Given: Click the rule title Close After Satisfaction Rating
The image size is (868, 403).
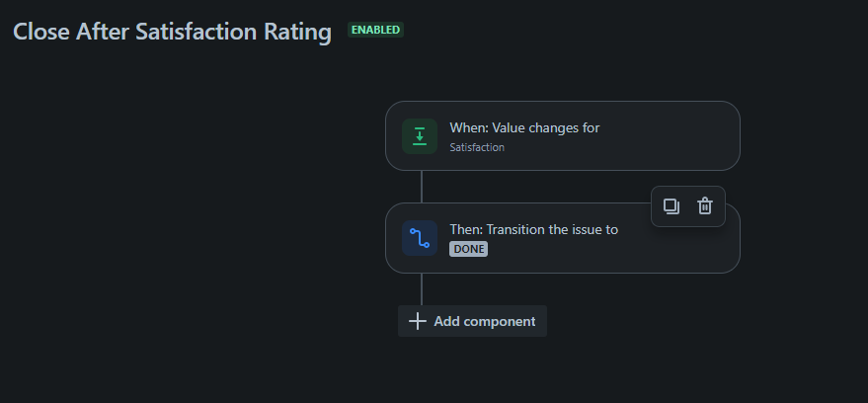Looking at the screenshot, I should pyautogui.click(x=172, y=32).
